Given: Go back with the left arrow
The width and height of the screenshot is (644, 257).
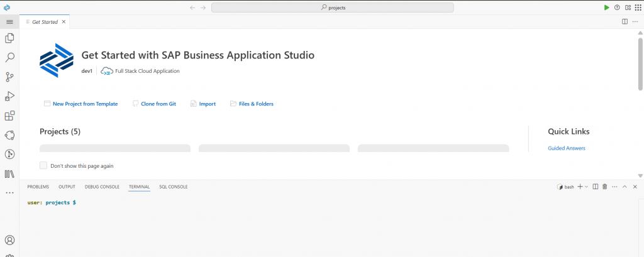Looking at the screenshot, I should click(x=192, y=8).
